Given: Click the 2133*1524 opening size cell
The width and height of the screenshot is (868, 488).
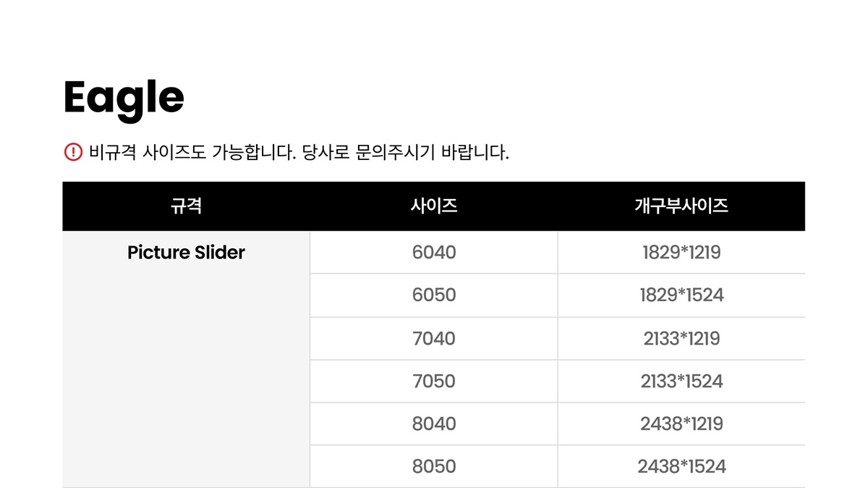Looking at the screenshot, I should 681,381.
